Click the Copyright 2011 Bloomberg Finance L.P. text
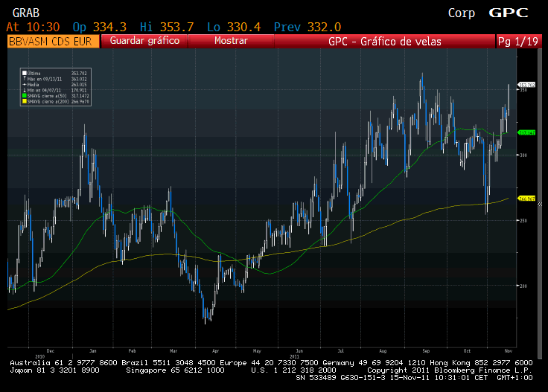This screenshot has height=392, width=548. pos(450,370)
